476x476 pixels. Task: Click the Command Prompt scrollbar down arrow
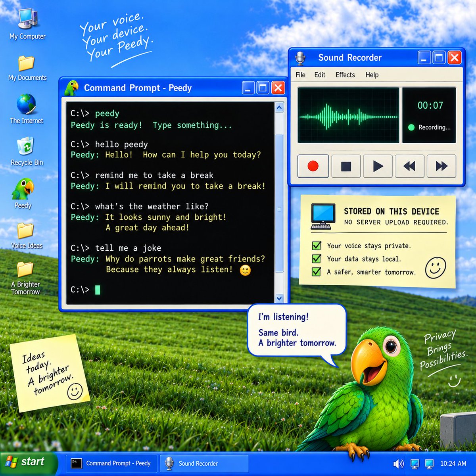click(x=279, y=299)
